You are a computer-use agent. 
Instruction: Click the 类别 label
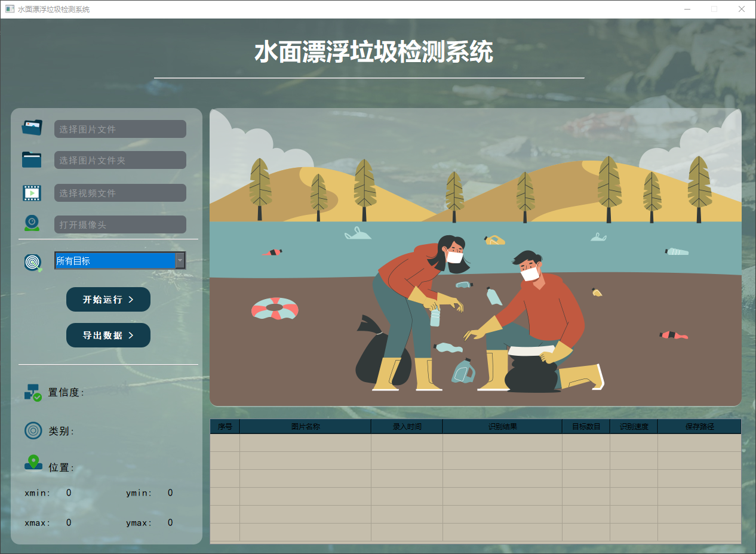(61, 431)
